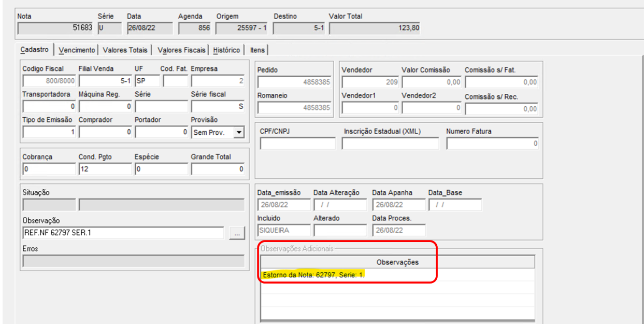
Task: Click the Cobrança field
Action: tap(49, 169)
